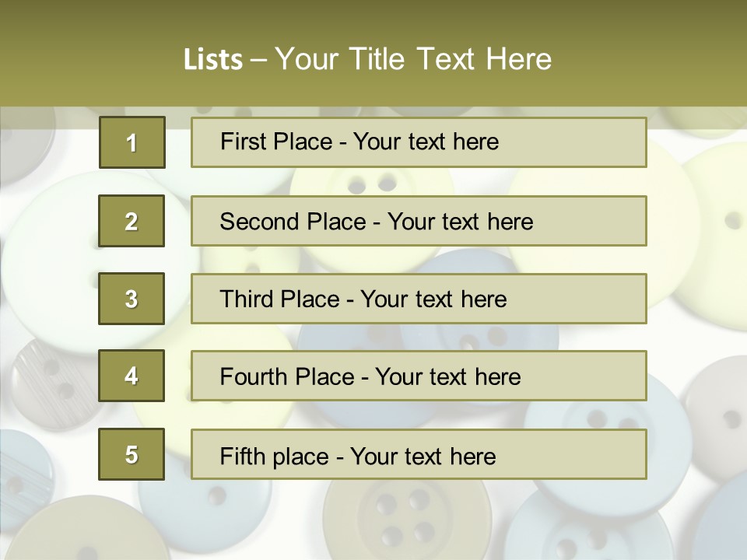Click the empty olive header band left of title

coord(86,54)
